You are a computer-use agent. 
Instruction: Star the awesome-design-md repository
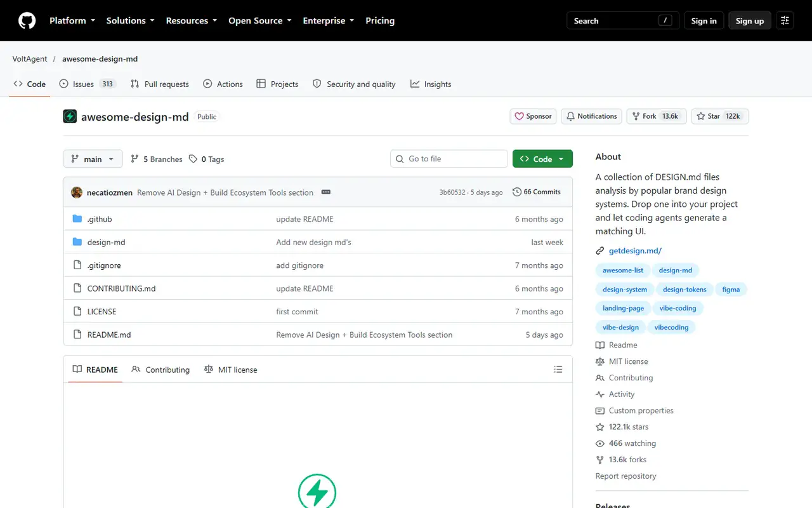tap(720, 116)
